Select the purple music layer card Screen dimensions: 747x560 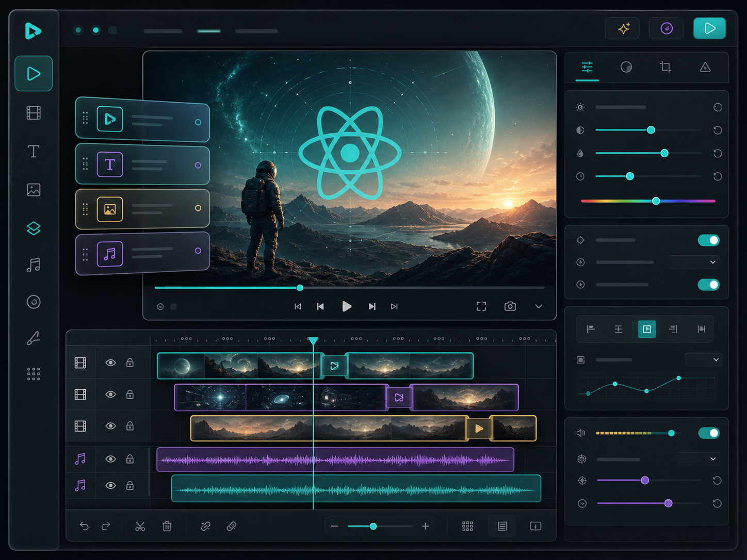(x=142, y=253)
